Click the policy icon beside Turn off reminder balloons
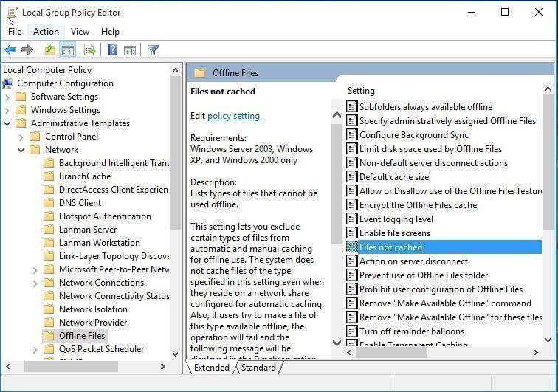 (x=351, y=331)
